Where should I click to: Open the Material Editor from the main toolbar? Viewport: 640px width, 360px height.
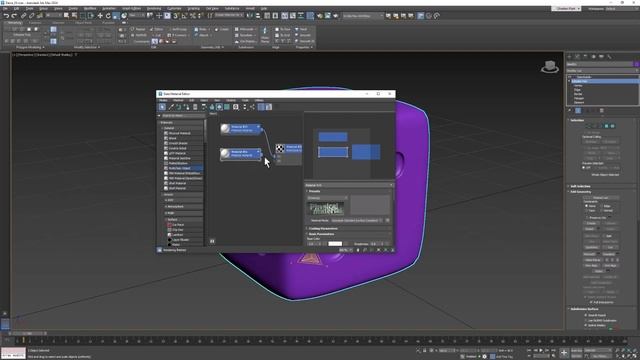pos(311,16)
